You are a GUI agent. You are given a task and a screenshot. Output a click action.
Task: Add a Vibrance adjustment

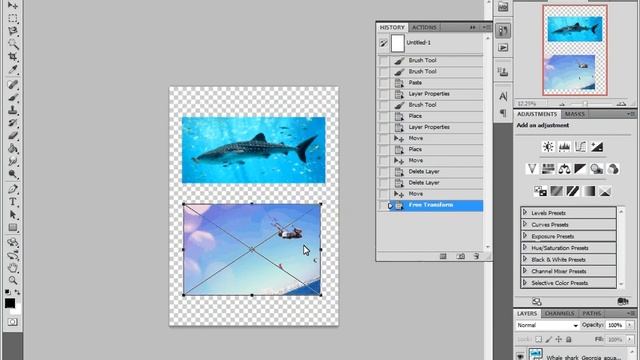coord(531,169)
